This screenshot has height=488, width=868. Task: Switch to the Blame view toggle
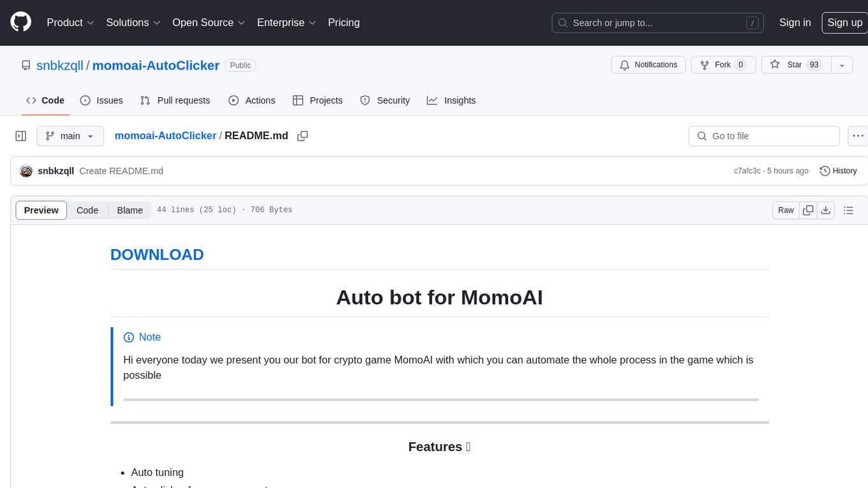pyautogui.click(x=130, y=210)
